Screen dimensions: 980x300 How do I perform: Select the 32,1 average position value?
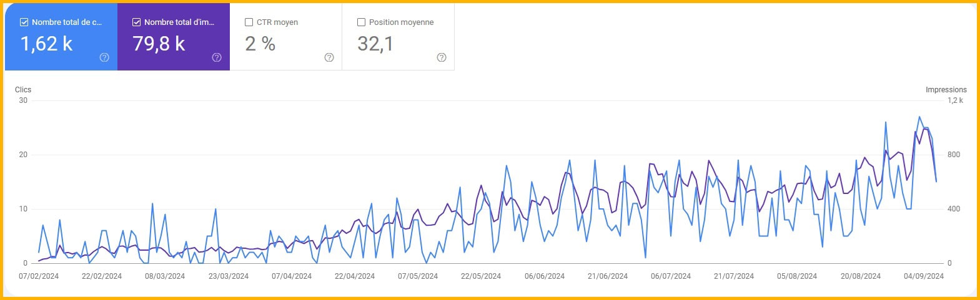click(375, 44)
